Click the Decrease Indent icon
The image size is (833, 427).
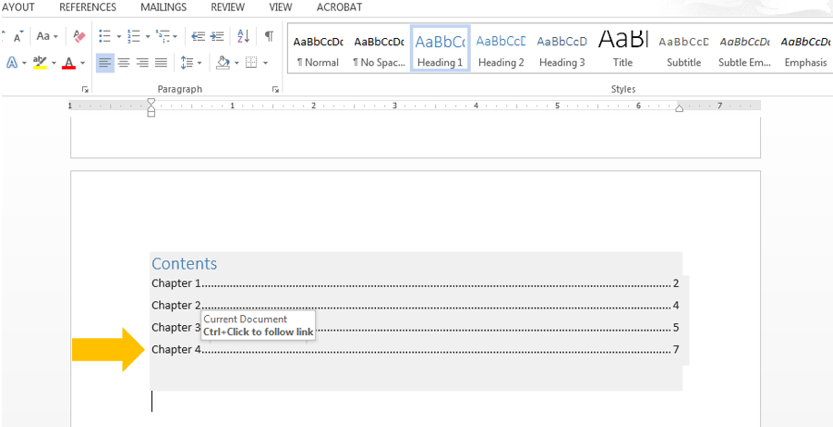[x=198, y=37]
